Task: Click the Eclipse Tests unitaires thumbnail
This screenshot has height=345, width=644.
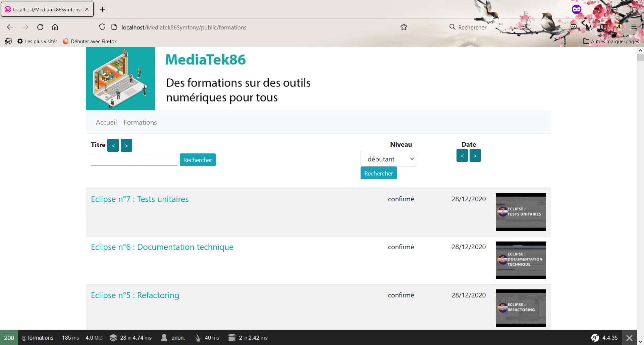Action: (521, 212)
